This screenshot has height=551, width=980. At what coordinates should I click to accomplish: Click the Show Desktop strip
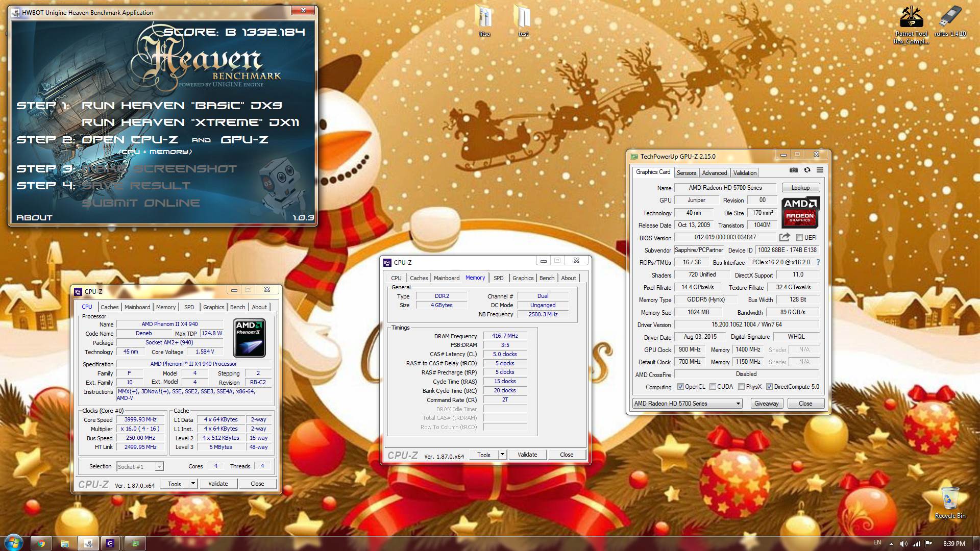click(976, 543)
